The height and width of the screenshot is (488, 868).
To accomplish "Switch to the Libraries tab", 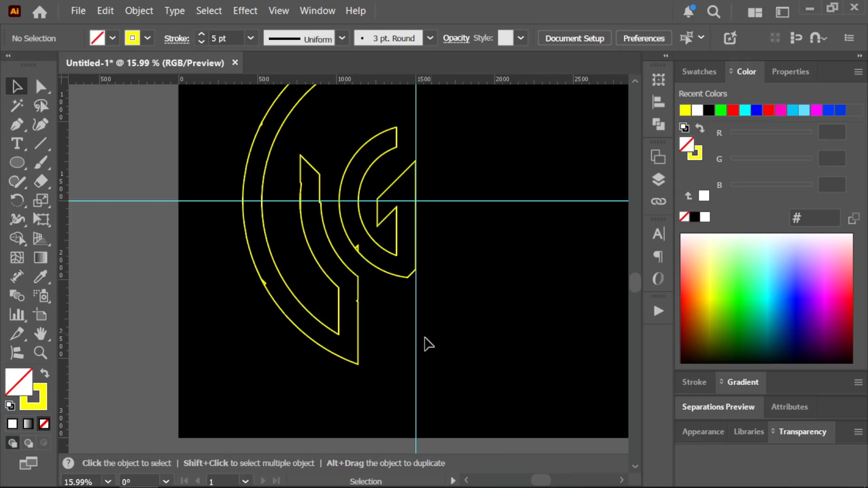I will [x=749, y=432].
